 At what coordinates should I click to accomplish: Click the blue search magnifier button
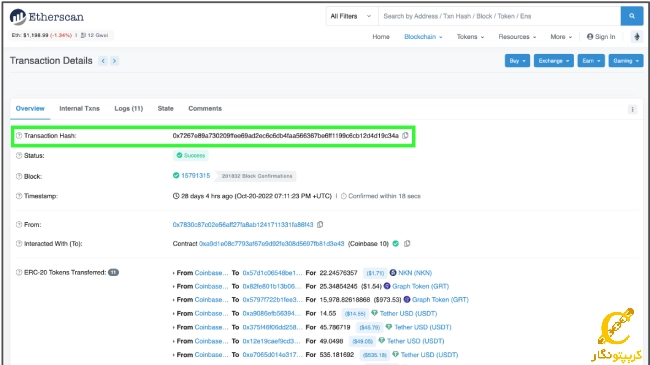(632, 16)
